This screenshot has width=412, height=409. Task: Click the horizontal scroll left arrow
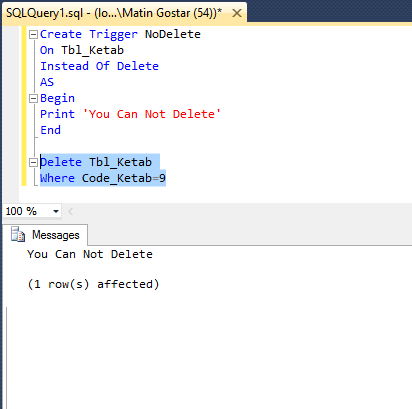(x=70, y=211)
